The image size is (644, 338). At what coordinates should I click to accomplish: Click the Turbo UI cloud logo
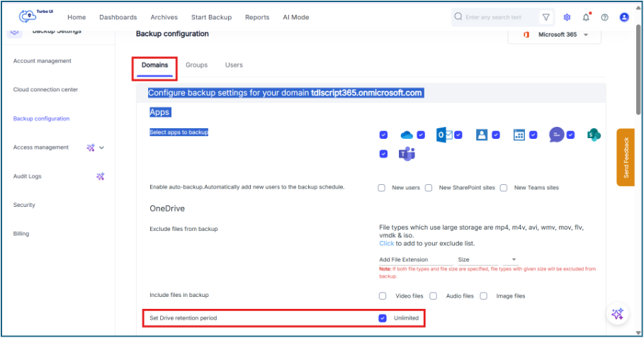pyautogui.click(x=28, y=16)
